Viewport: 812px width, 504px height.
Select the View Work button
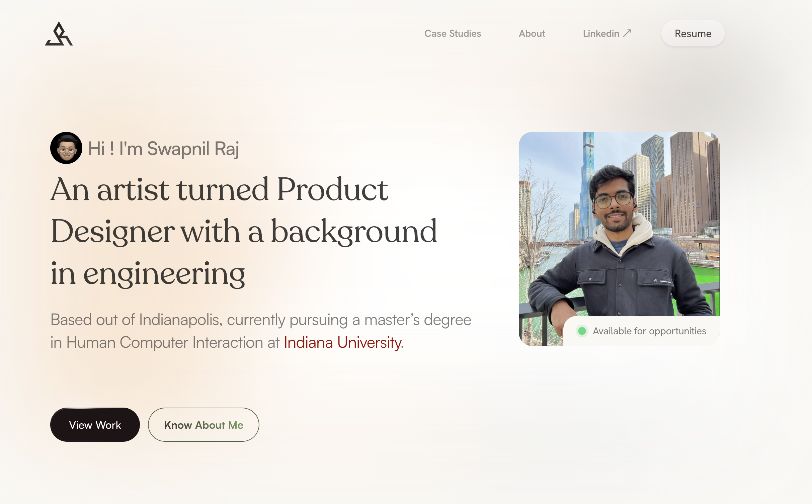pyautogui.click(x=95, y=425)
